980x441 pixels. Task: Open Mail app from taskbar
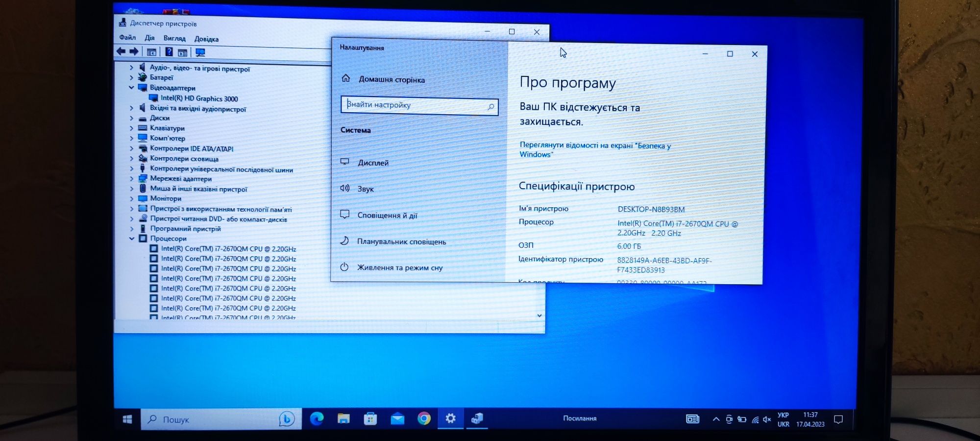[x=397, y=418]
